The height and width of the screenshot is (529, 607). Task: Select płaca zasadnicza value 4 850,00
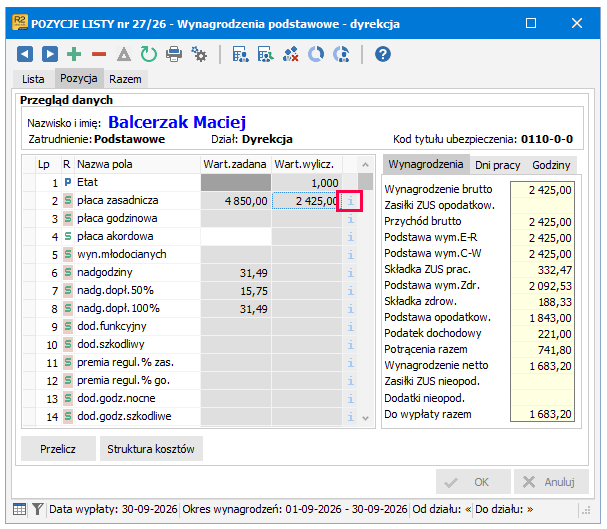pyautogui.click(x=236, y=201)
